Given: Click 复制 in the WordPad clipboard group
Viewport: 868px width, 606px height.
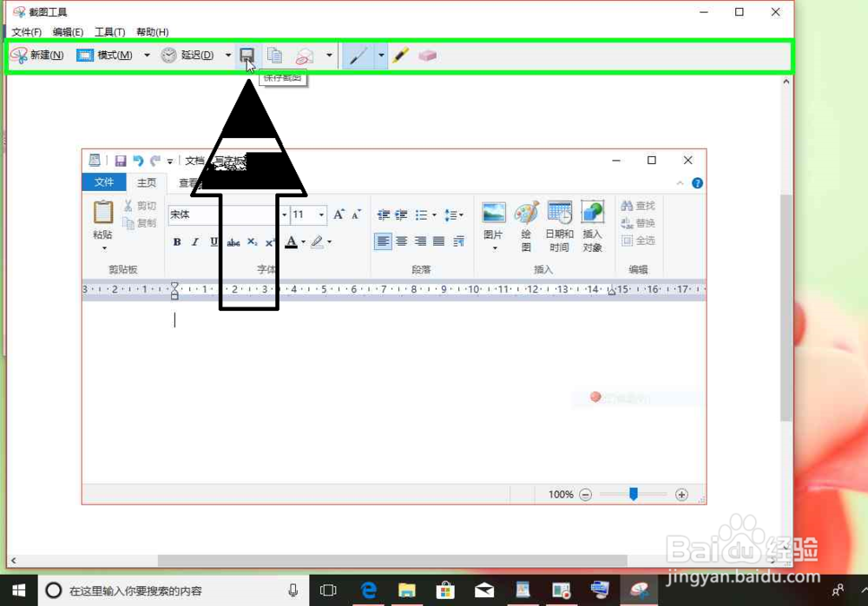Looking at the screenshot, I should (140, 222).
